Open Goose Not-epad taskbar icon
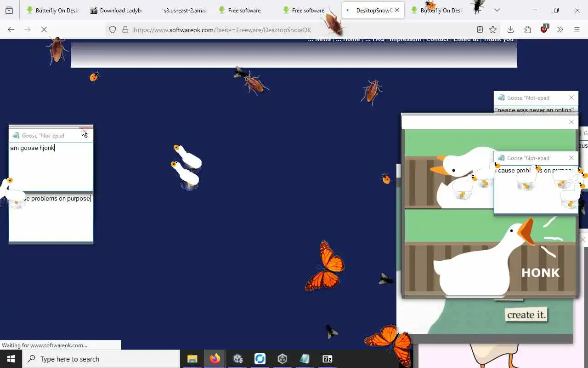 click(x=305, y=359)
